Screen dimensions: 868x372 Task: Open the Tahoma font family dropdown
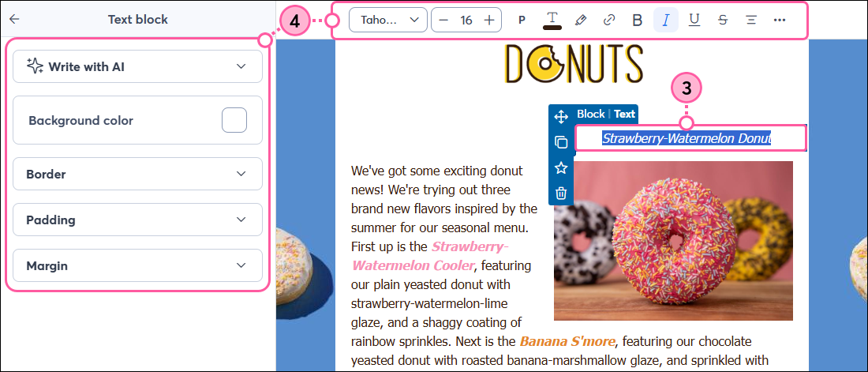tap(388, 20)
